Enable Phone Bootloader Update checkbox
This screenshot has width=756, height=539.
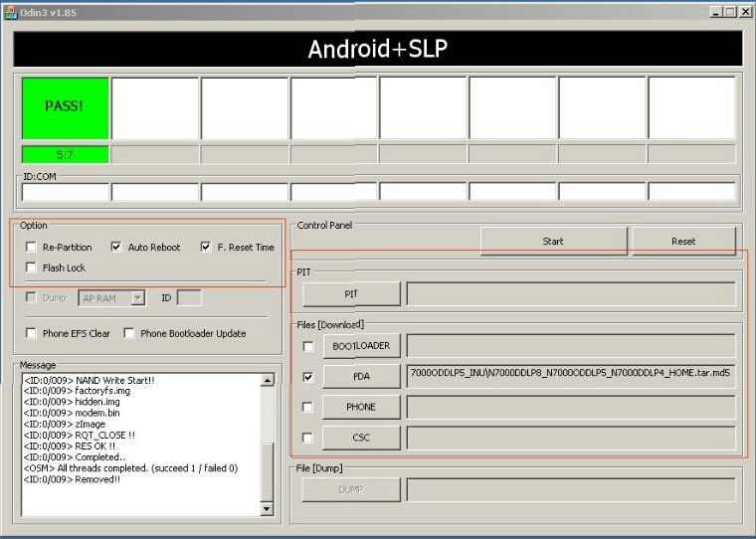(129, 333)
